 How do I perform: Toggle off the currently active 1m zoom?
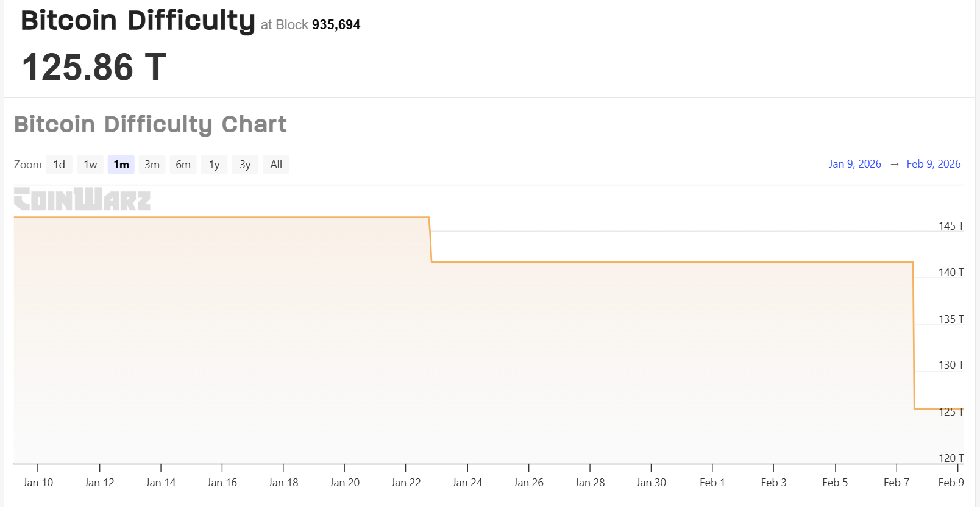121,164
